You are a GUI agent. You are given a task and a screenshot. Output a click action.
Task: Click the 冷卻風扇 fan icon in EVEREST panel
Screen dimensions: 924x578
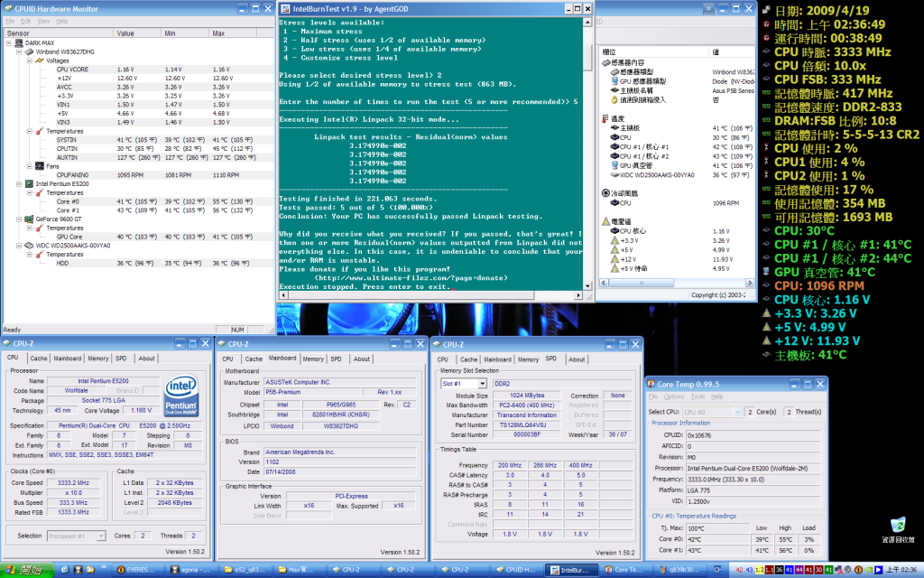click(605, 193)
